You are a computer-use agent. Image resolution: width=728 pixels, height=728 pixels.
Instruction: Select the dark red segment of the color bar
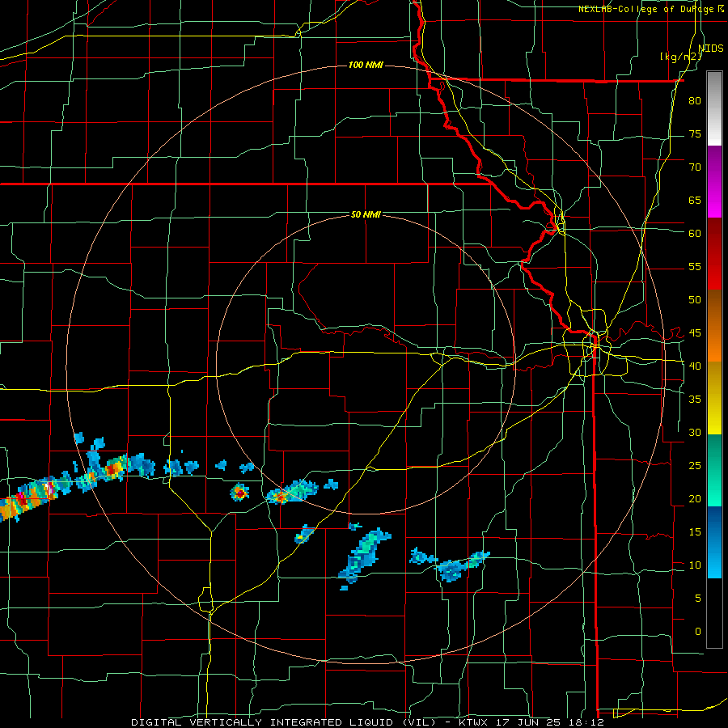(x=714, y=253)
